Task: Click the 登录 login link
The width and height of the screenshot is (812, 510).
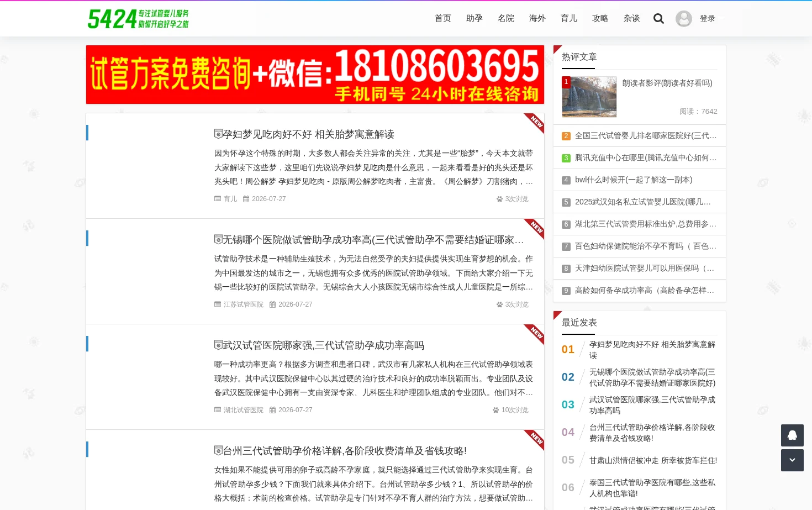Action: click(x=708, y=19)
